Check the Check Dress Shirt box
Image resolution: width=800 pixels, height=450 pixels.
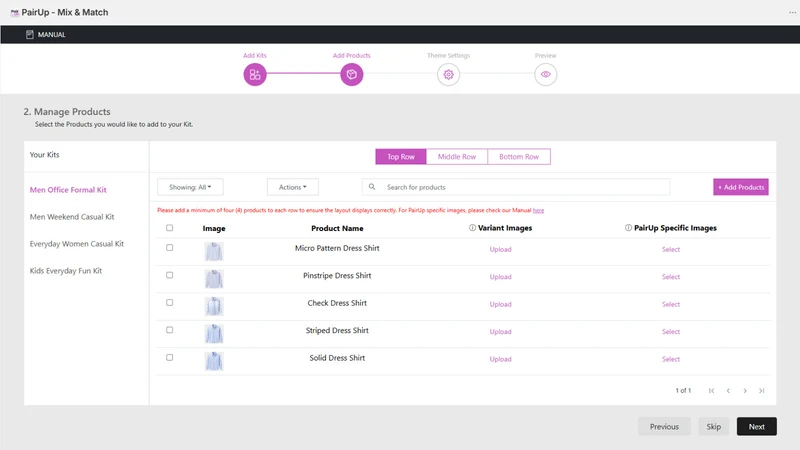pyautogui.click(x=169, y=303)
